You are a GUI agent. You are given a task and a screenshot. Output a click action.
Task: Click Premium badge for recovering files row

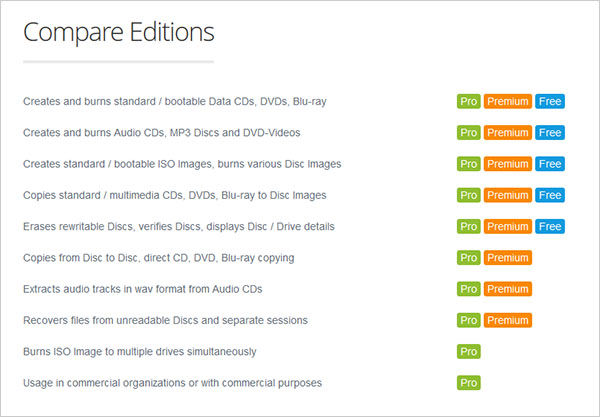(507, 321)
